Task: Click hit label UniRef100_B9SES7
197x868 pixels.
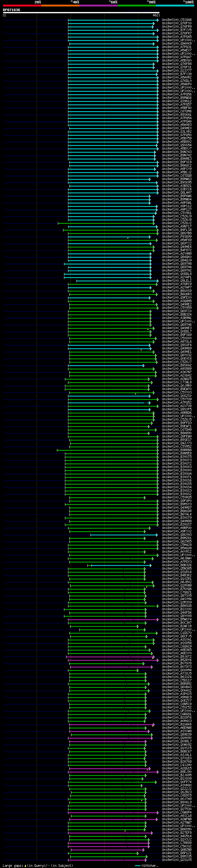Action: click(177, 440)
